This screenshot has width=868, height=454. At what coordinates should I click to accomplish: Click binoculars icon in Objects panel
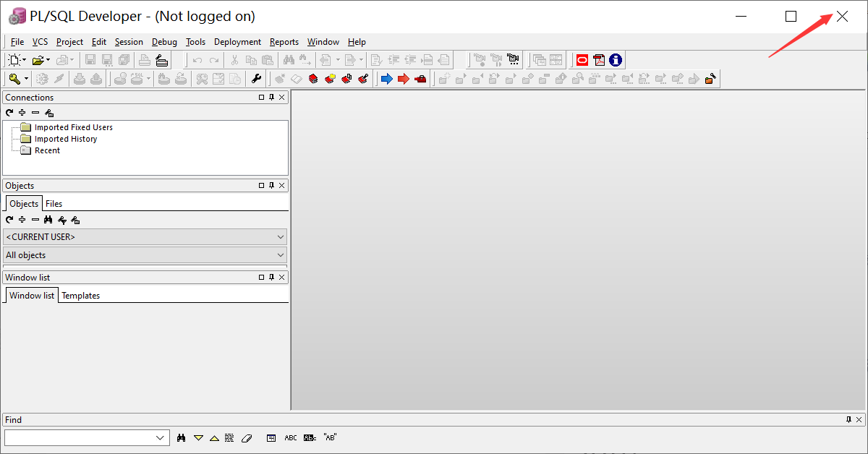coord(48,220)
